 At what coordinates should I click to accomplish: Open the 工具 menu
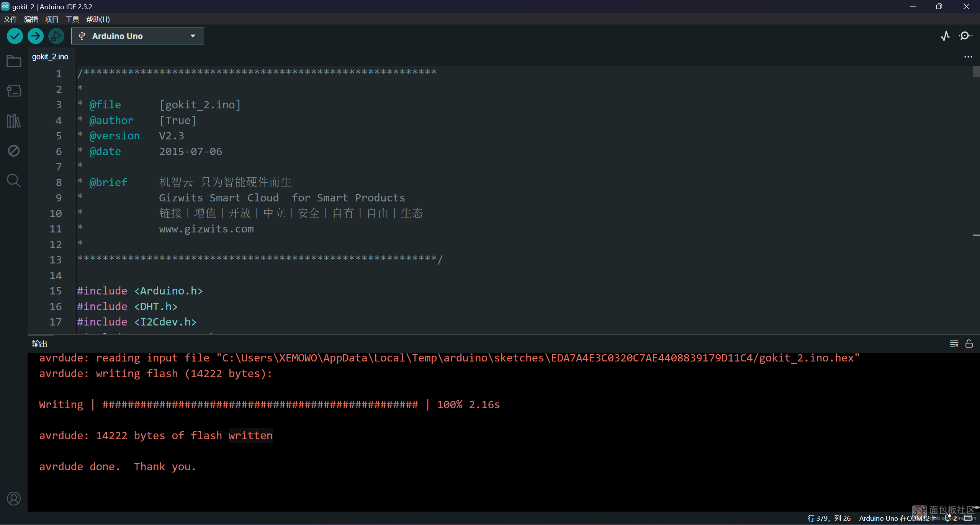click(x=72, y=19)
